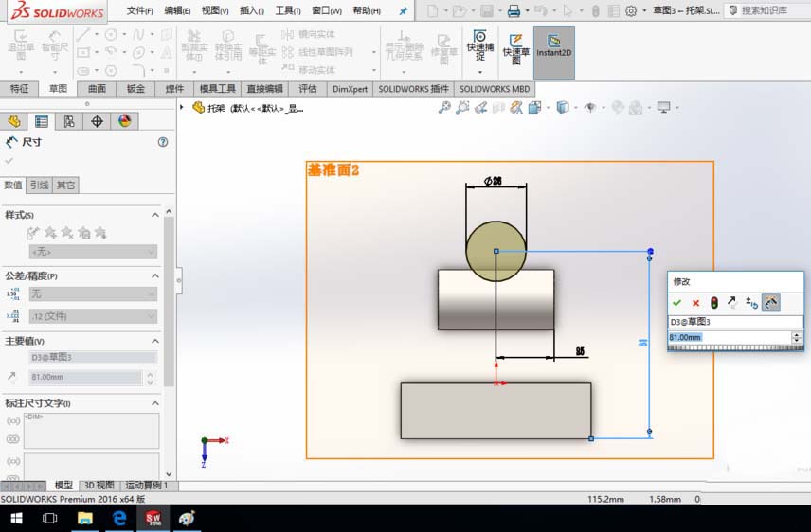The height and width of the screenshot is (532, 811).
Task: Switch to the 引线 panel tab
Action: coord(38,185)
